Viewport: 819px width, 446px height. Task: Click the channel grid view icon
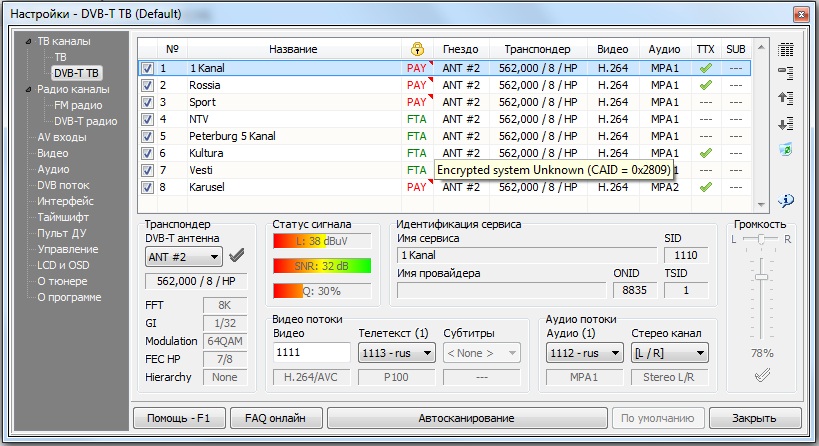tap(785, 49)
